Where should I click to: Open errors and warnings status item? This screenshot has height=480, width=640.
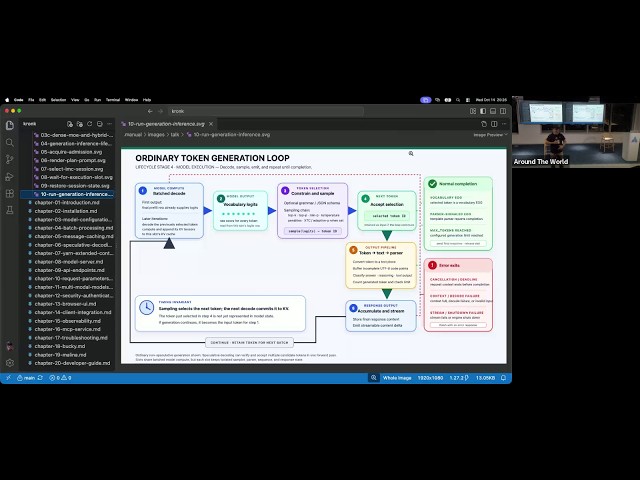coord(60,378)
